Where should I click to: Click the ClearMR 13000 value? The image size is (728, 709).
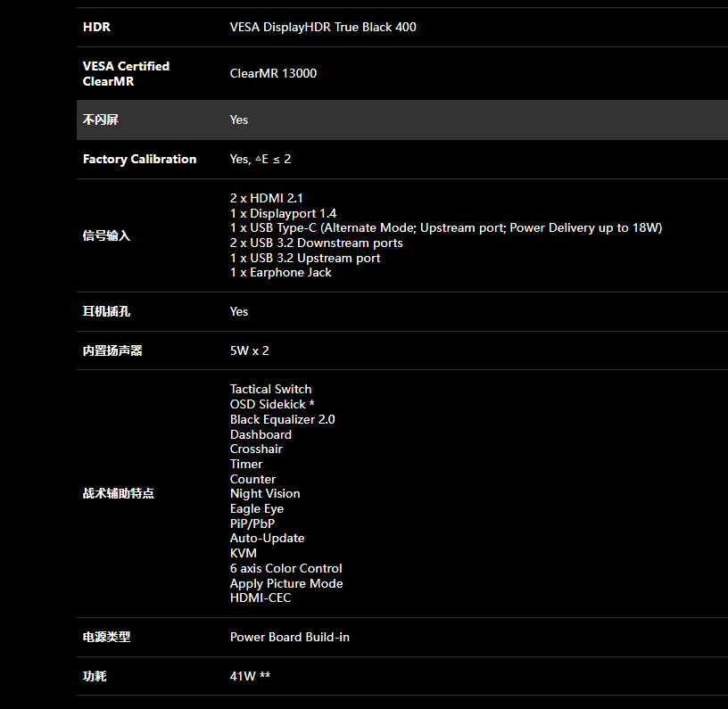click(x=273, y=73)
